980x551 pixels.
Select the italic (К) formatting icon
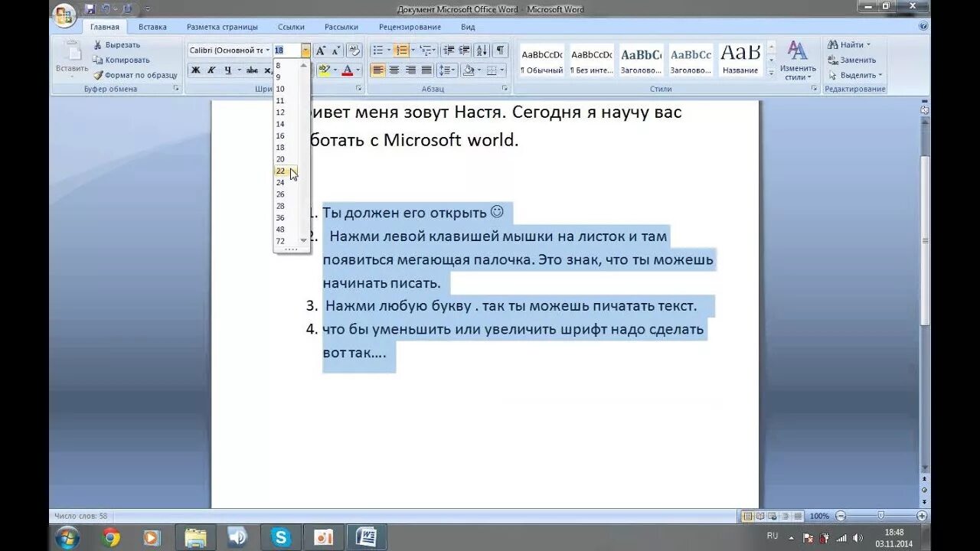210,70
